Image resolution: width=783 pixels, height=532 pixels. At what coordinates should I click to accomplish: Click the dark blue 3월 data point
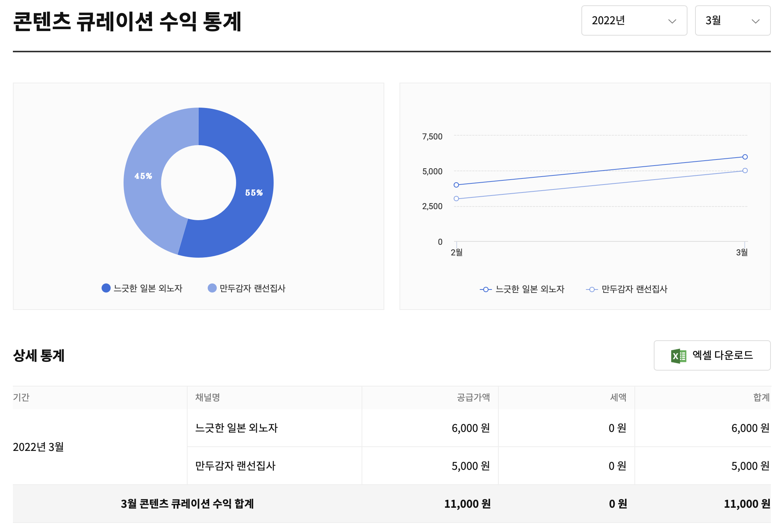(x=745, y=157)
